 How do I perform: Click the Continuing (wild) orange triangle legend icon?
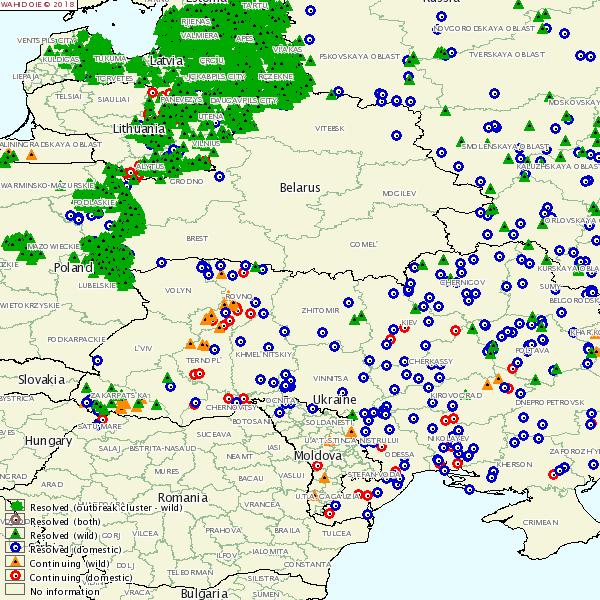[x=15, y=561]
